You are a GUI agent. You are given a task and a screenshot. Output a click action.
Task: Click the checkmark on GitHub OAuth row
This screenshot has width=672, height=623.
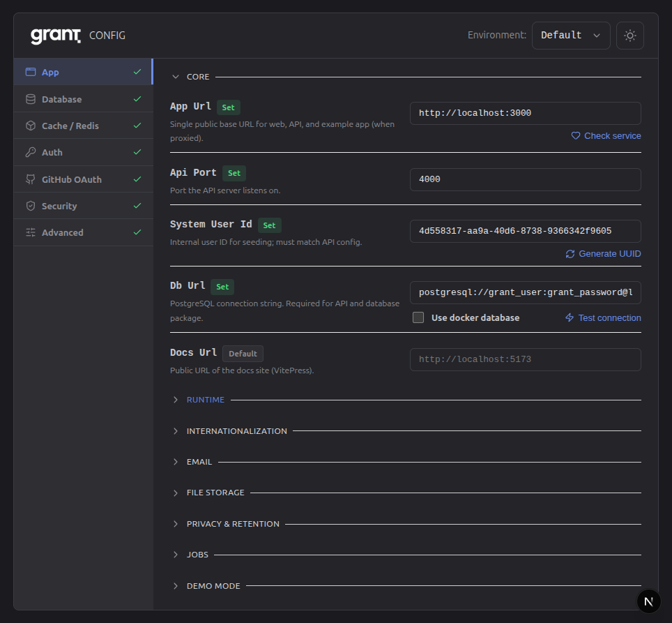(x=137, y=179)
